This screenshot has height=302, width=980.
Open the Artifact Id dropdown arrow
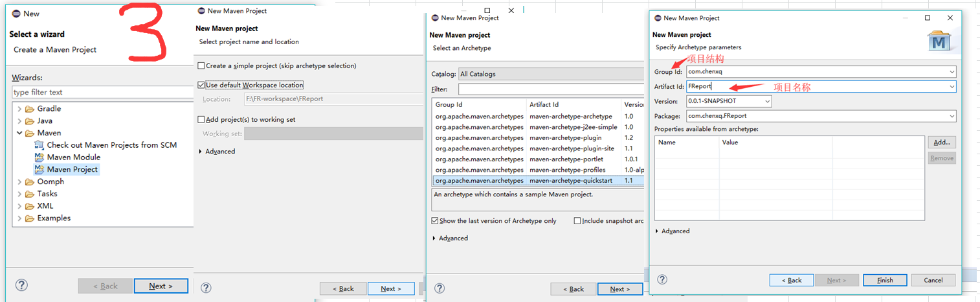point(951,87)
